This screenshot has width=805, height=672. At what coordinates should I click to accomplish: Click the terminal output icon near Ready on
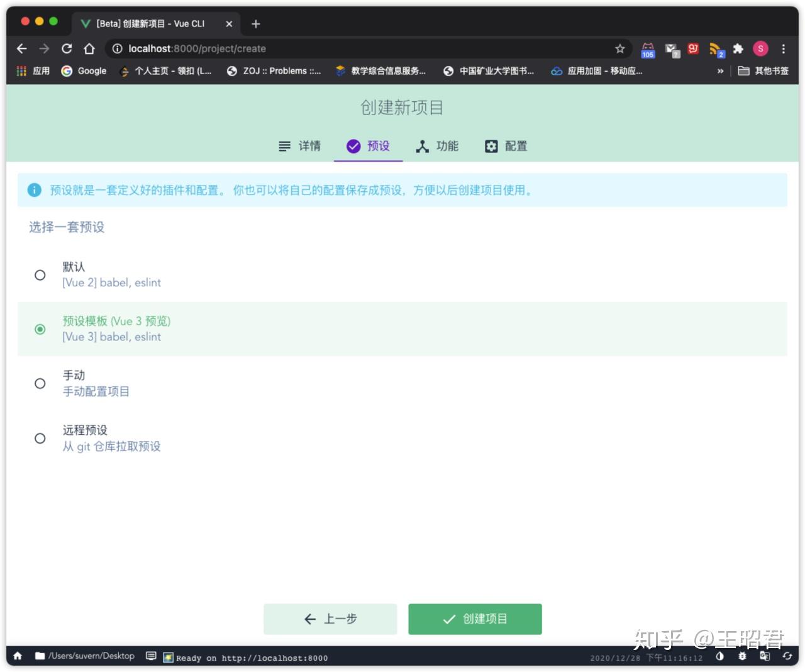[168, 657]
